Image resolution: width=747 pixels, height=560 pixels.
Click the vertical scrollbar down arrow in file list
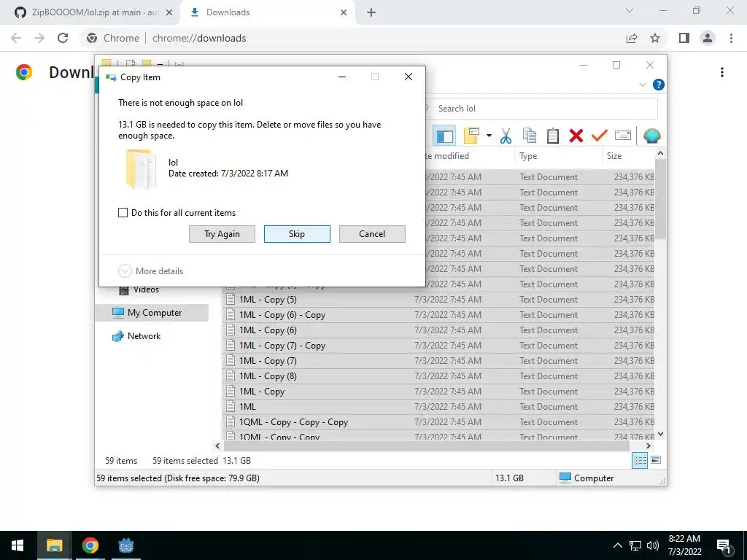pyautogui.click(x=660, y=433)
